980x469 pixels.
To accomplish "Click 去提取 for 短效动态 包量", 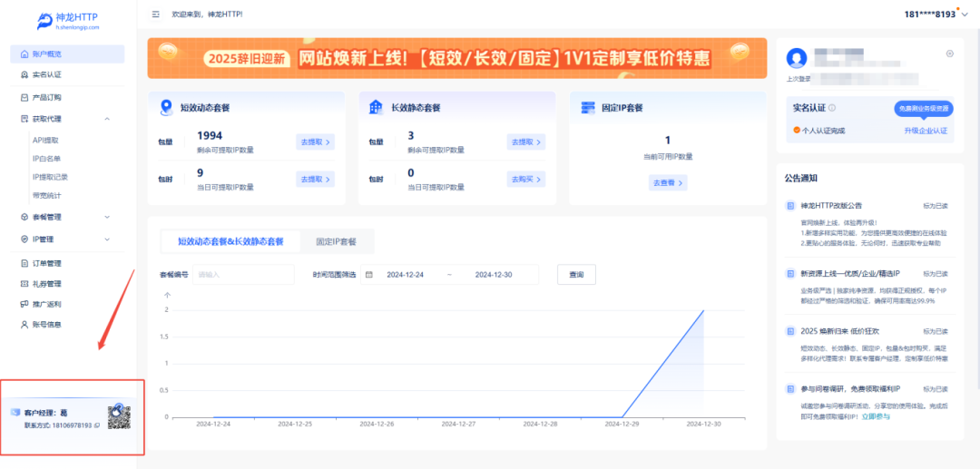I will (x=315, y=142).
